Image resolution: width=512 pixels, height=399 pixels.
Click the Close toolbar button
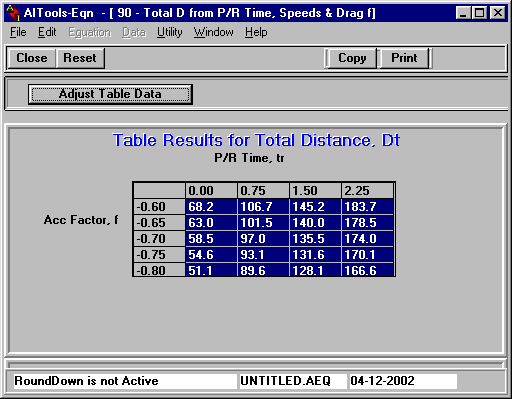pyautogui.click(x=32, y=58)
